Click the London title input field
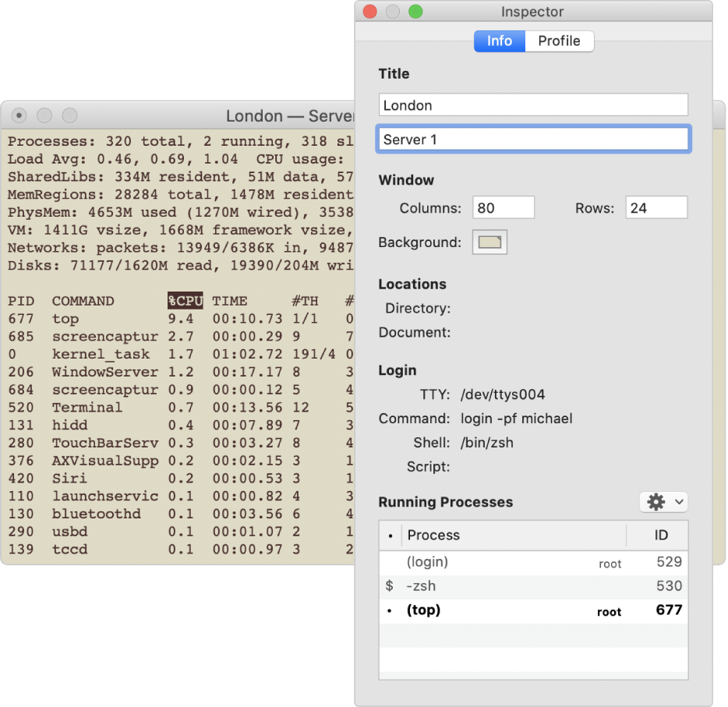Image resolution: width=728 pixels, height=707 pixels. (533, 105)
